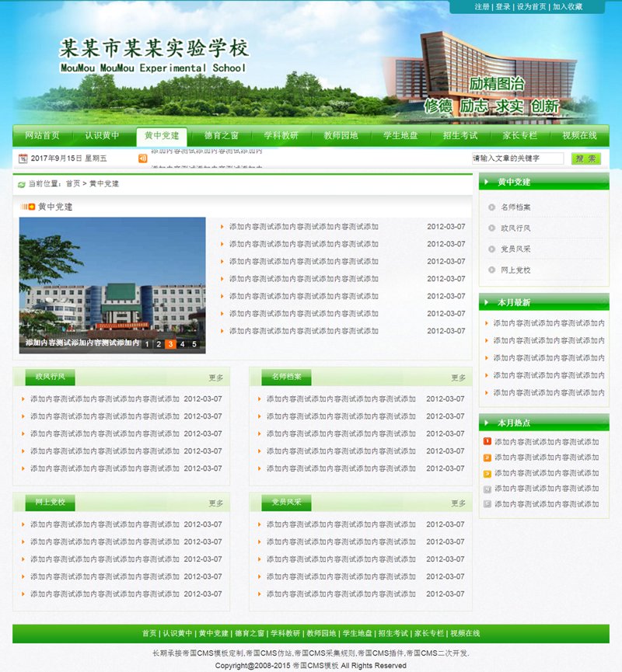Click 更多 in the 政风行风 section
The width and height of the screenshot is (622, 672).
[216, 378]
